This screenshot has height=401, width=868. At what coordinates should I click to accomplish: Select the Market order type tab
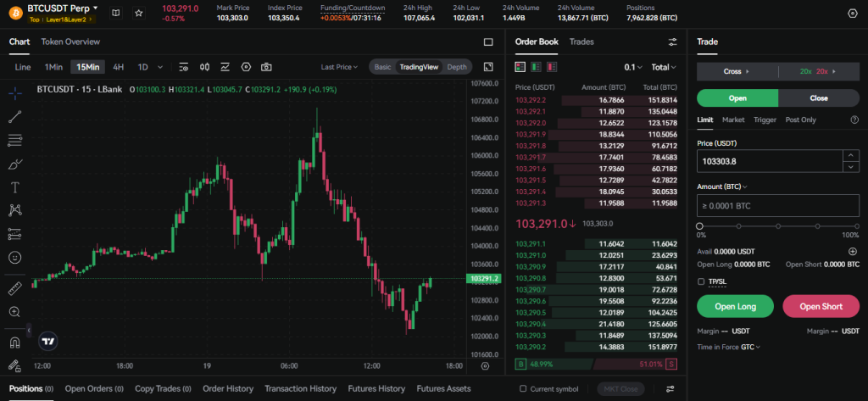click(x=733, y=120)
